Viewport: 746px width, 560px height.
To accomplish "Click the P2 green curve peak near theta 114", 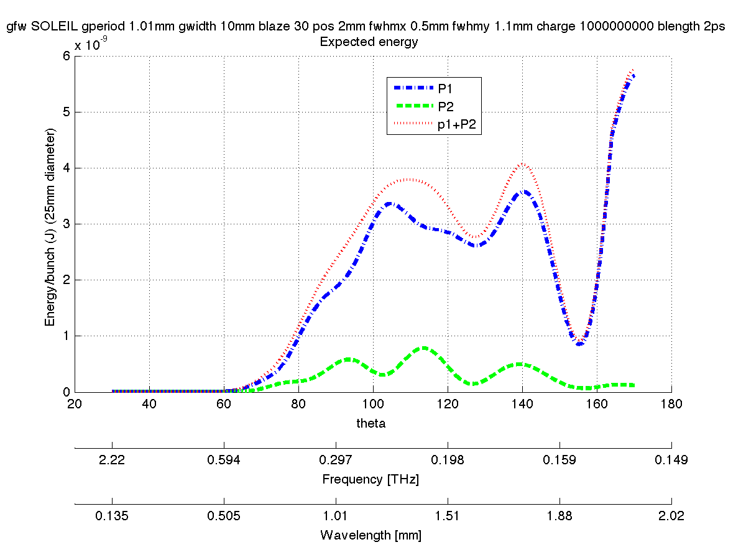I will pos(424,348).
